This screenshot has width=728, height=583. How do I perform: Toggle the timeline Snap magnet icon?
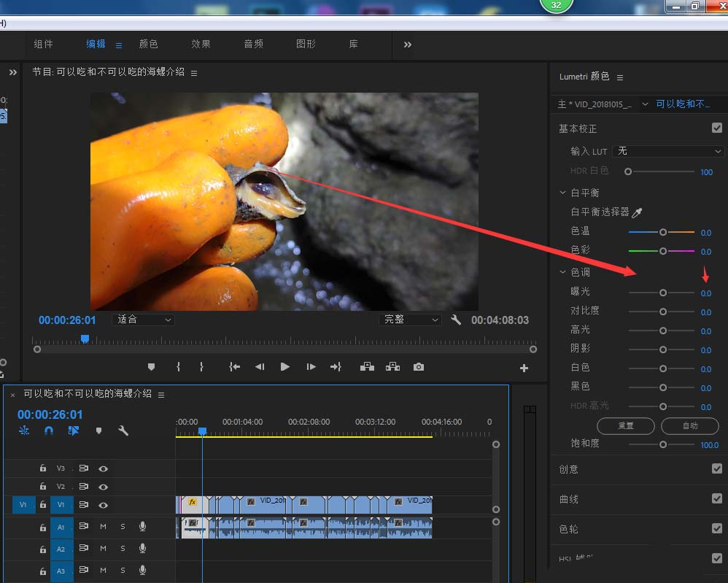point(49,431)
